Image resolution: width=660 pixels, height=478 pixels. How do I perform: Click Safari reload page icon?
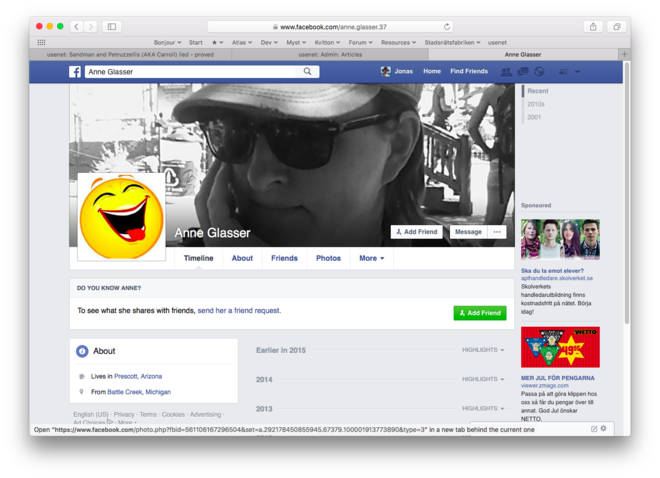click(446, 27)
